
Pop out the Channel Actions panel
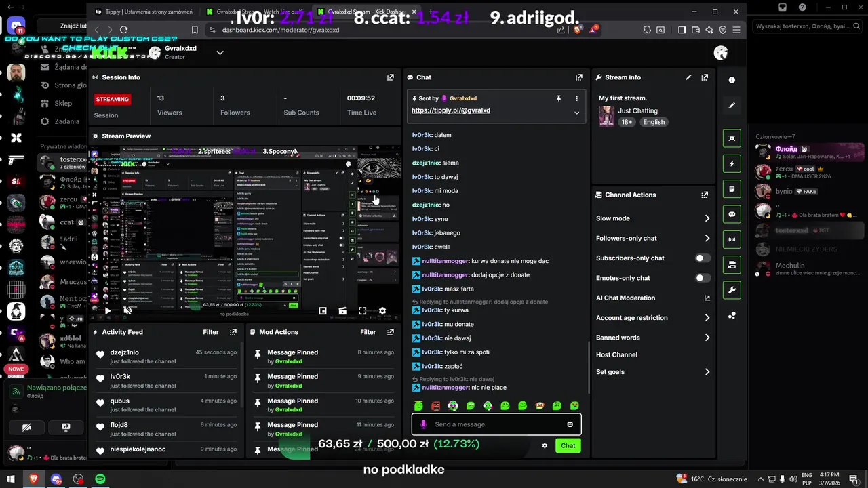coord(705,195)
